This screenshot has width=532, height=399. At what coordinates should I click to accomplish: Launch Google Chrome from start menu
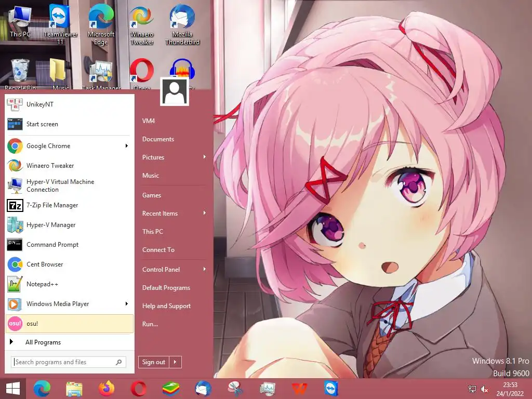pos(64,146)
